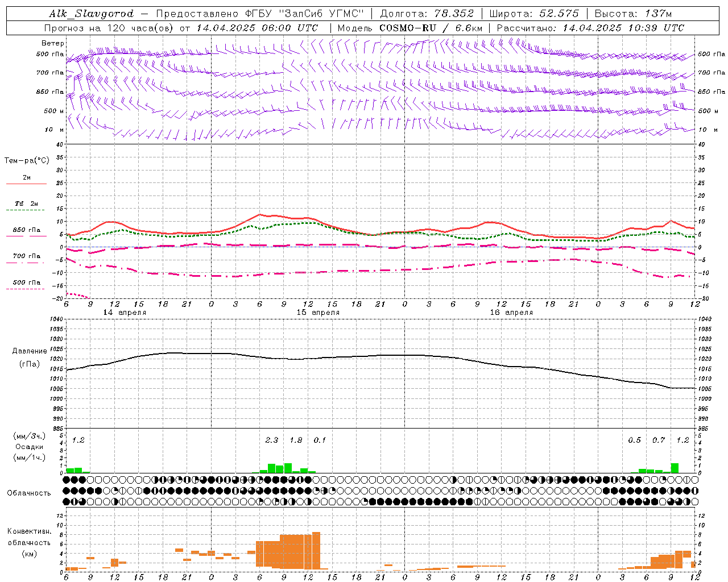Click the 'Облачность' cloud cover label

[x=29, y=493]
